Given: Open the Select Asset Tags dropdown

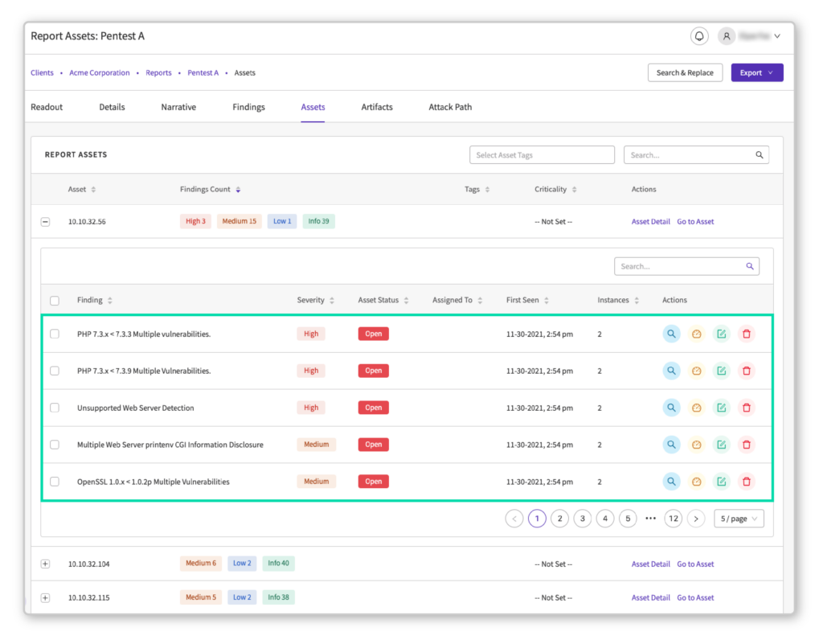Looking at the screenshot, I should 542,155.
